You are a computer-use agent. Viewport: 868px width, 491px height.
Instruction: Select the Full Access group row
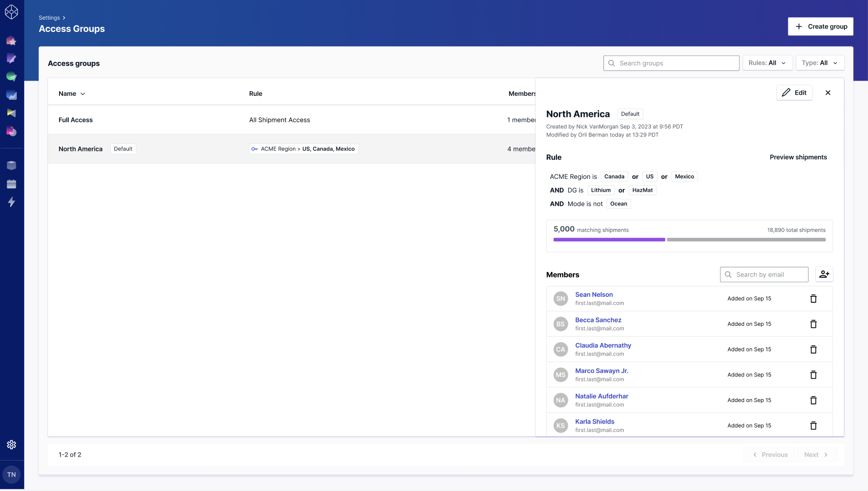pyautogui.click(x=291, y=120)
